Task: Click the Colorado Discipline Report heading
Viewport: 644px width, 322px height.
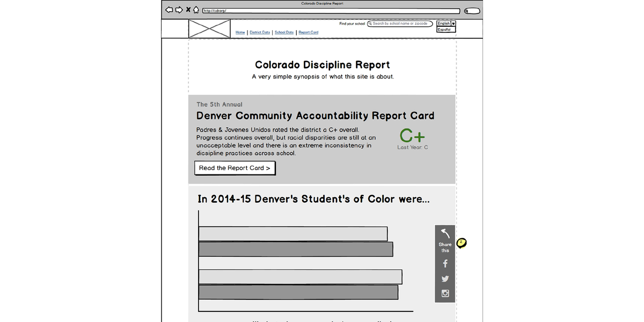Action: (323, 65)
